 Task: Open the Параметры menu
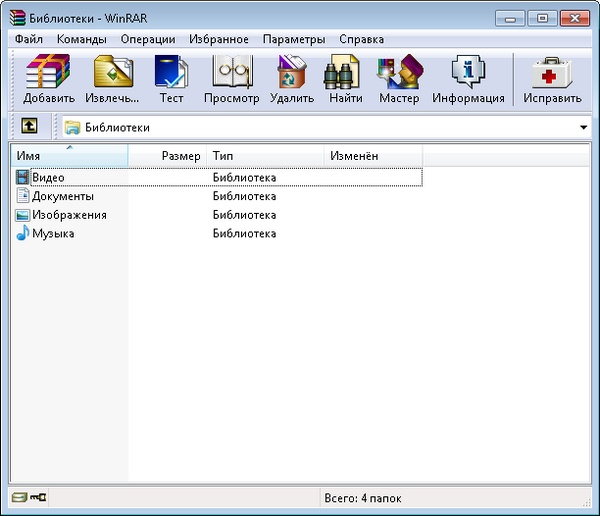[294, 39]
